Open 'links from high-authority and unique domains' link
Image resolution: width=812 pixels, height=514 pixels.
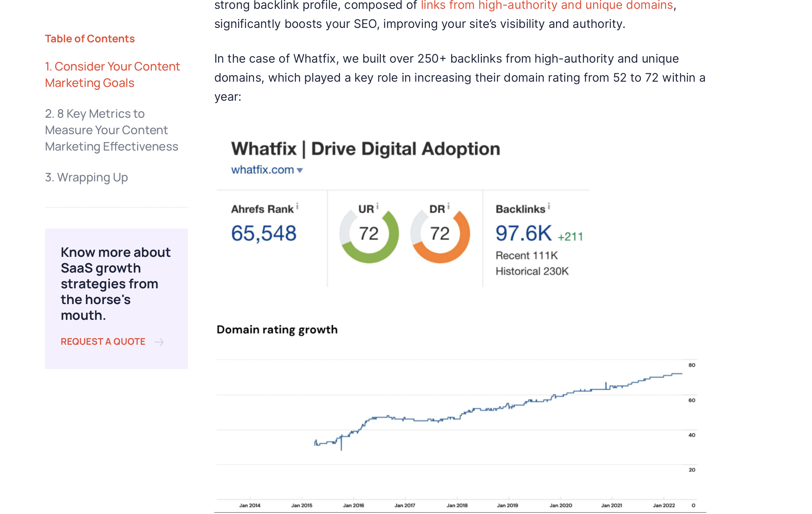547,5
